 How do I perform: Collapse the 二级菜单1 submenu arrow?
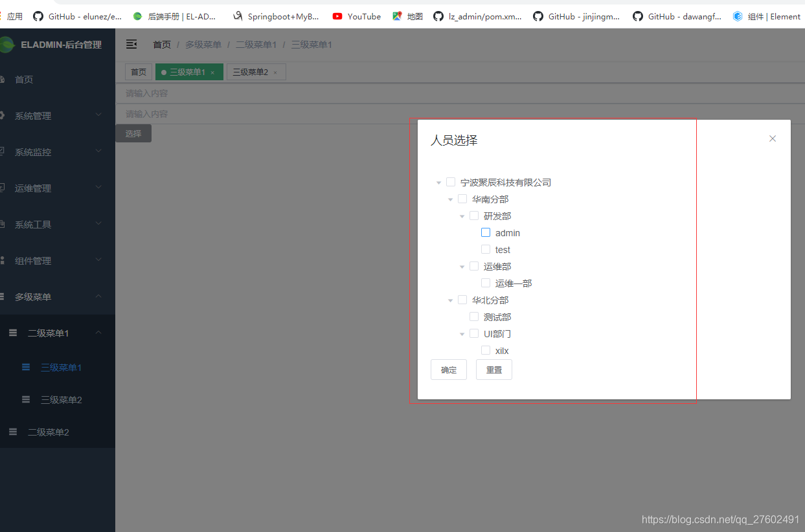[x=98, y=333]
